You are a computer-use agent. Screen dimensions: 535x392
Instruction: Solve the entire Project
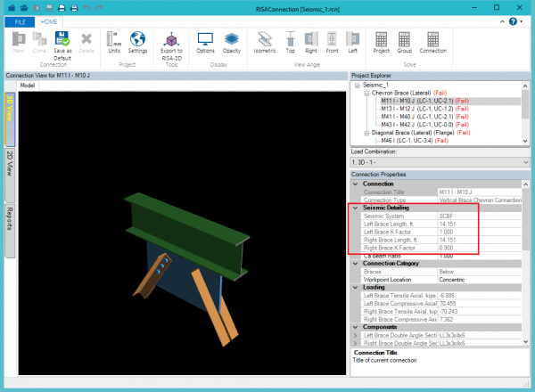coord(381,42)
